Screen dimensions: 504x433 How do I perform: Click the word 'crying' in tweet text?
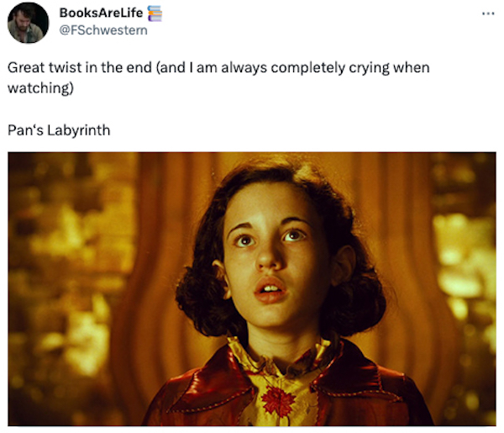[369, 68]
